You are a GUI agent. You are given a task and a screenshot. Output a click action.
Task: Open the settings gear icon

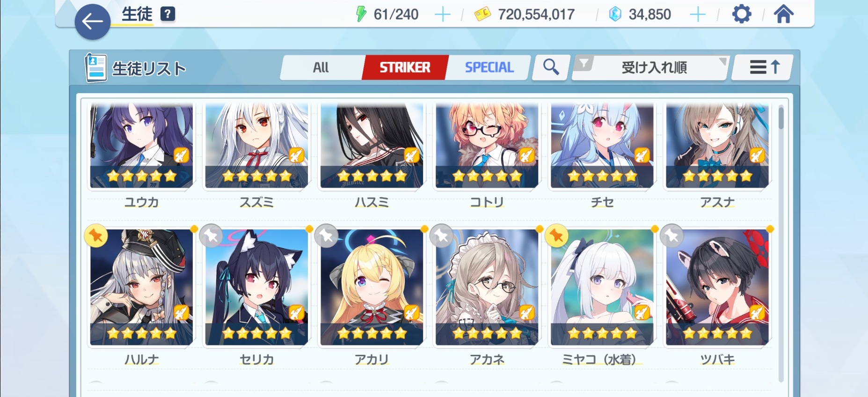(741, 15)
